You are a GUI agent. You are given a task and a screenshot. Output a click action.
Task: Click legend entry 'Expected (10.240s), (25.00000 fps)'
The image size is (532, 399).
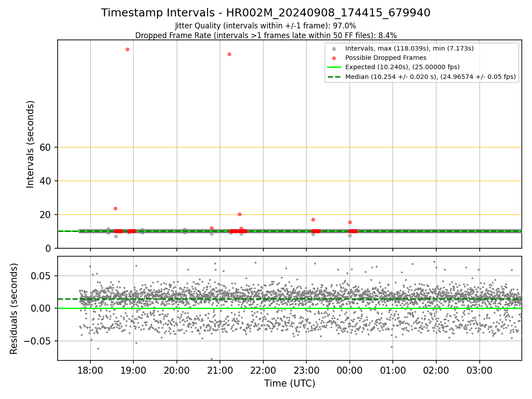coord(403,67)
